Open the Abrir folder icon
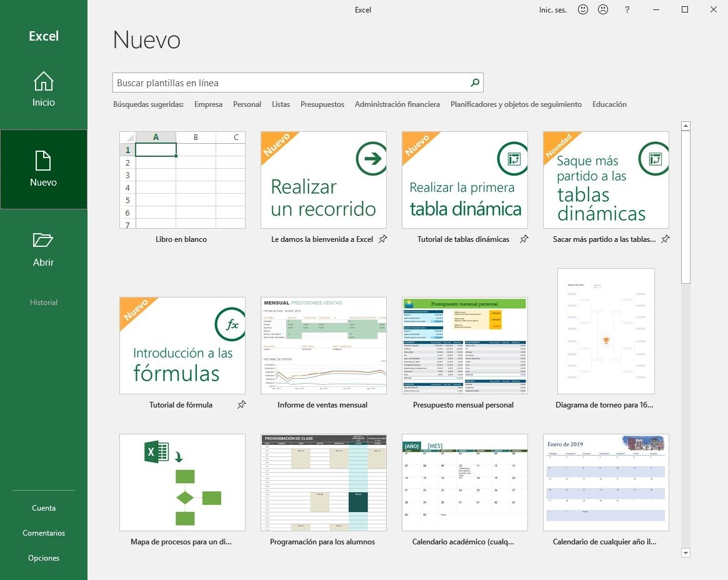 tap(43, 240)
